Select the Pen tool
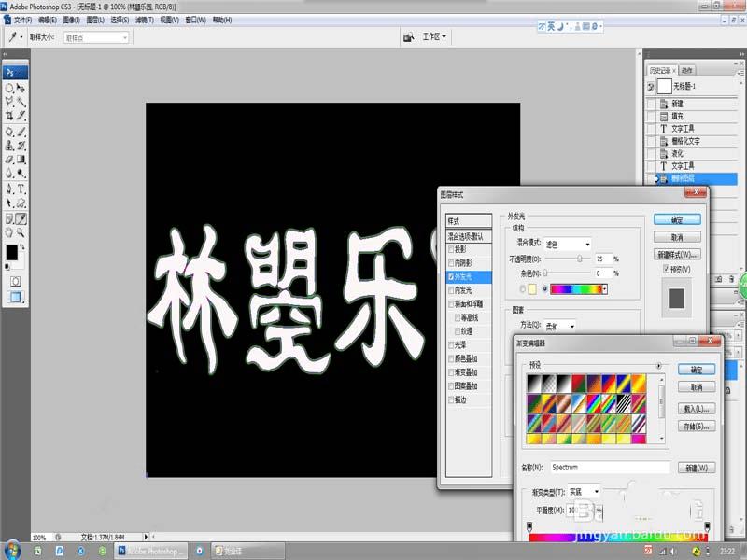The height and width of the screenshot is (560, 747). click(x=9, y=189)
